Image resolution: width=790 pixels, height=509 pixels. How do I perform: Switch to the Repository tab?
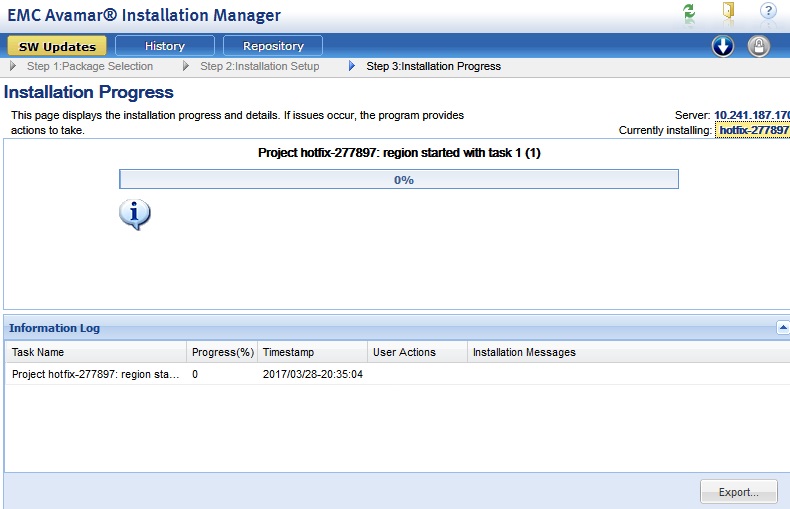[x=273, y=46]
